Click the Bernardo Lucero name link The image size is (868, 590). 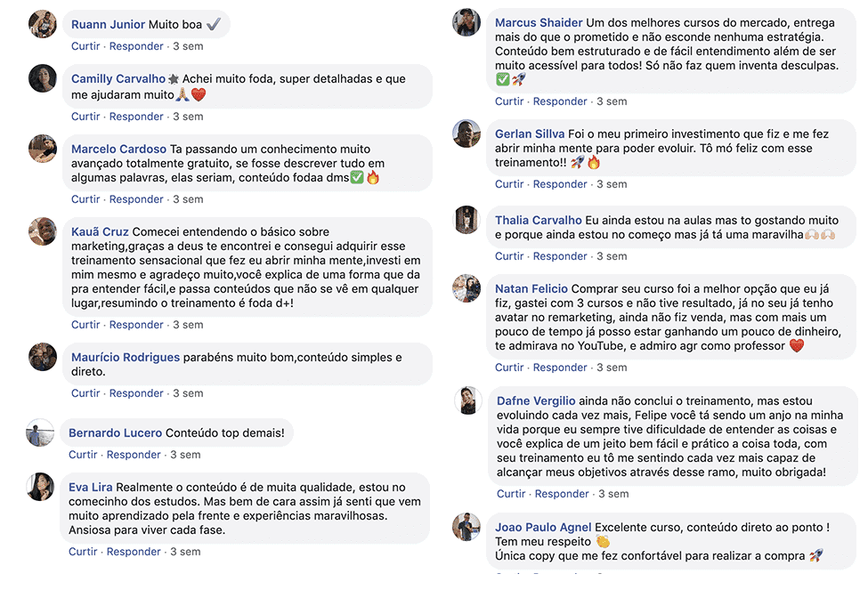[115, 432]
